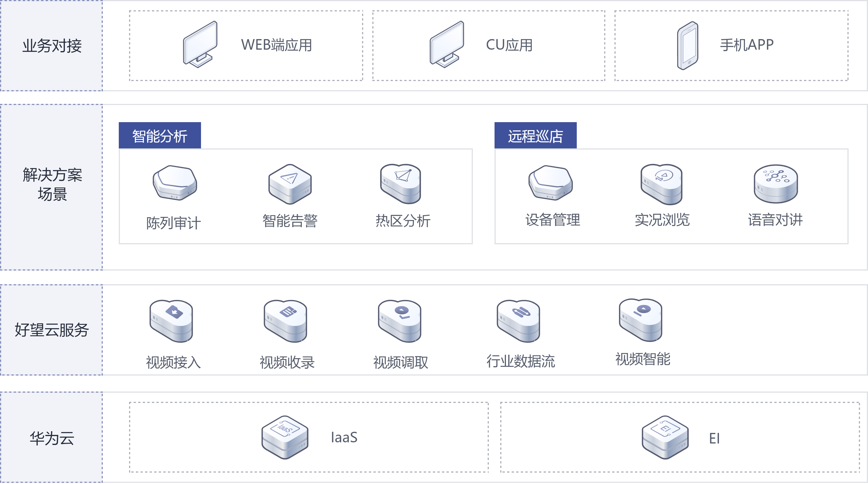Select the 智能告警 warning icon
This screenshot has width=868, height=484.
(x=290, y=184)
